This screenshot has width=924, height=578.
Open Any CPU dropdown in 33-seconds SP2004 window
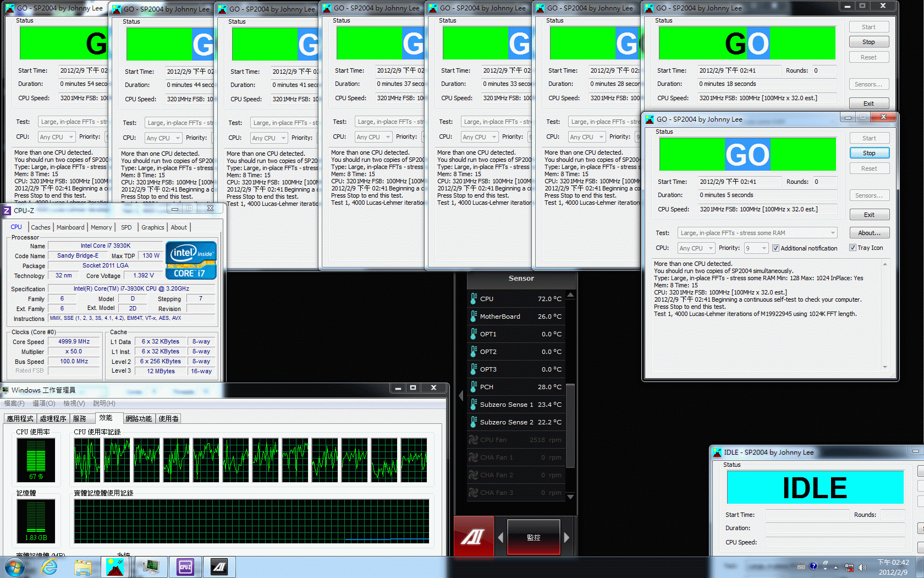tap(479, 137)
